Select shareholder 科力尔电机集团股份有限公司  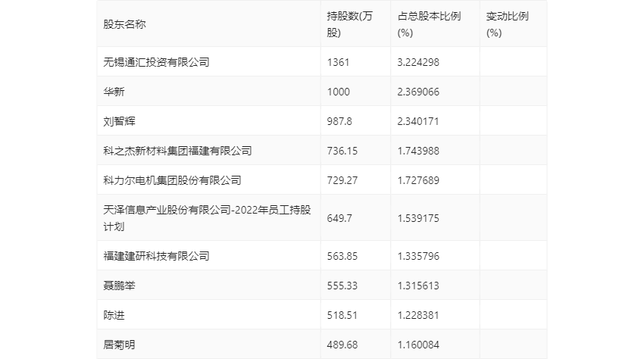coord(172,180)
